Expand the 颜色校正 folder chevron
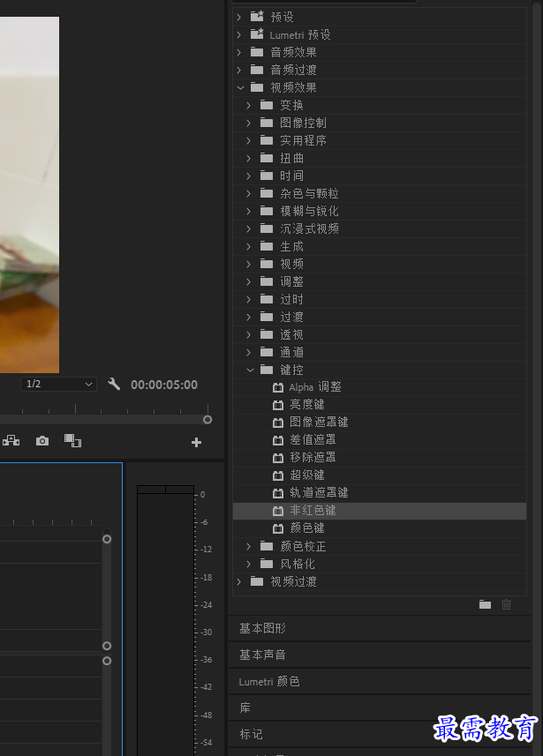This screenshot has height=756, width=543. click(x=249, y=546)
